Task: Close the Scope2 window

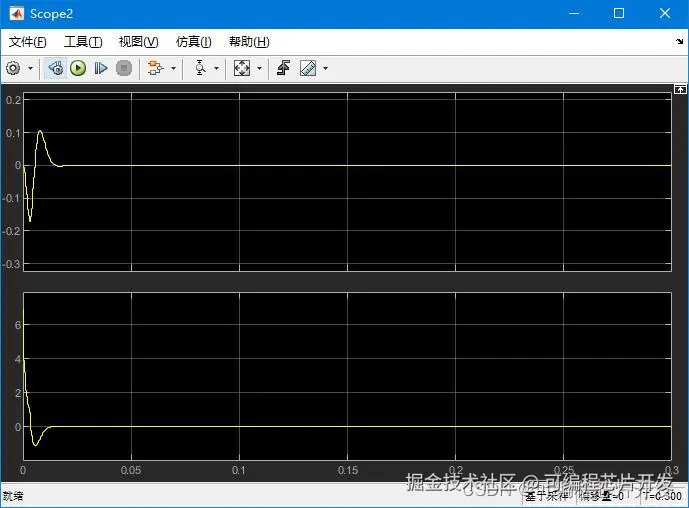Action: click(x=665, y=14)
